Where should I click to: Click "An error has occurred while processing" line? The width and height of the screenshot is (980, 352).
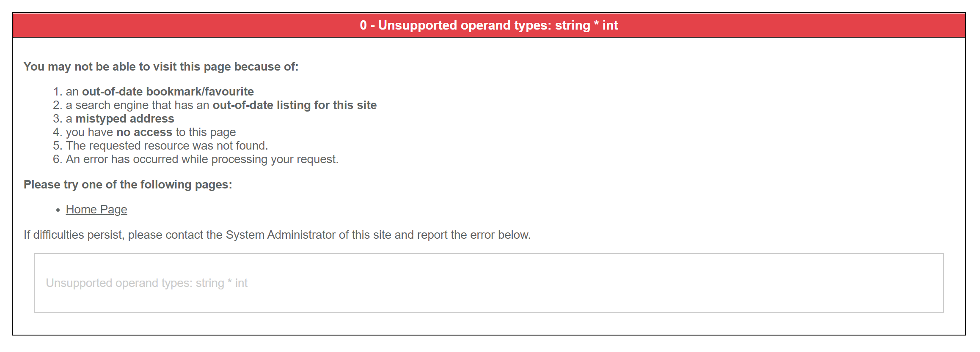[202, 159]
